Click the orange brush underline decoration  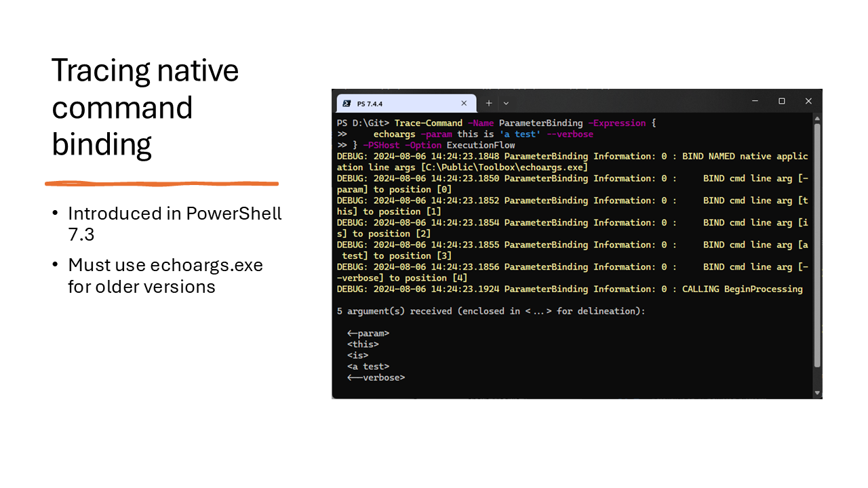pyautogui.click(x=161, y=182)
